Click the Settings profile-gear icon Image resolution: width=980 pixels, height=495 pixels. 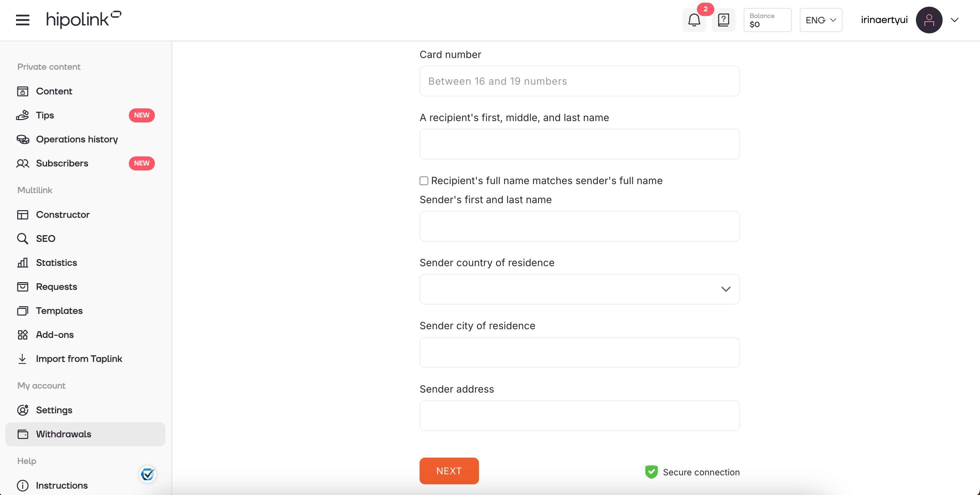pos(22,410)
